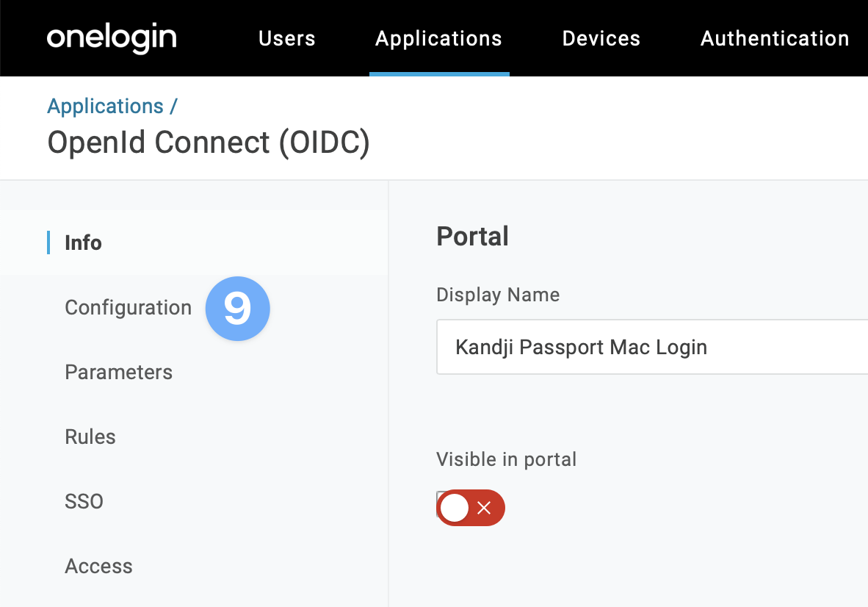Click the OpenId Connect (OIDC) title
This screenshot has height=607, width=868.
click(208, 143)
